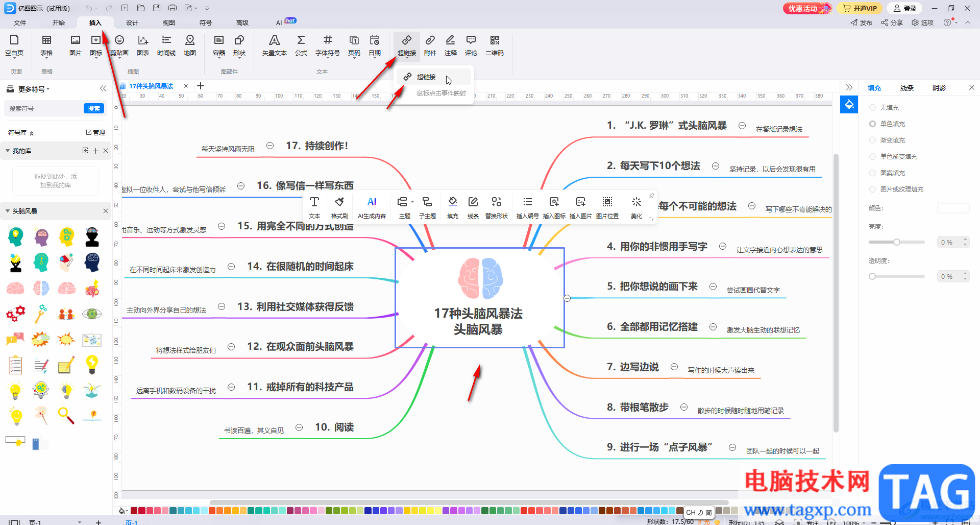Click the 搜索 button
The height and width of the screenshot is (525, 980).
(94, 108)
